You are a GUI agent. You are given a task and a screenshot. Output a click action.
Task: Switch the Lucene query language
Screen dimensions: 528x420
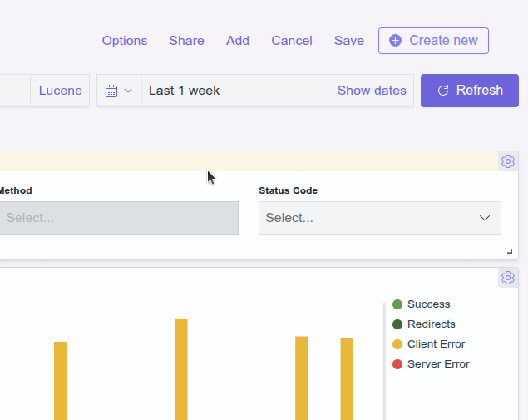pos(61,91)
